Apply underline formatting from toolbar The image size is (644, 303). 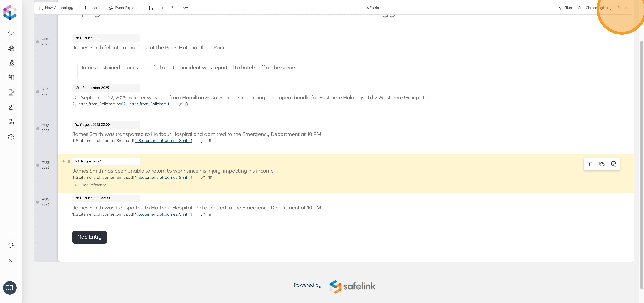click(174, 8)
